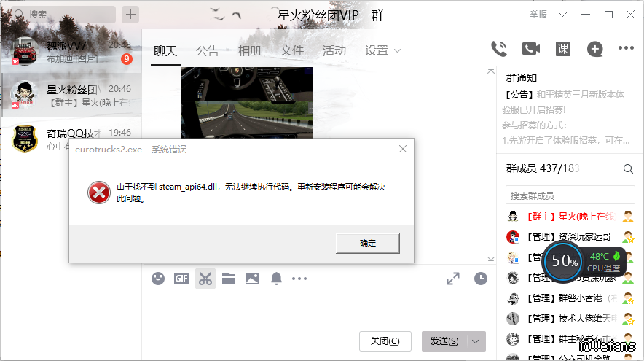Open the 相册 tab
The width and height of the screenshot is (644, 361).
[250, 51]
